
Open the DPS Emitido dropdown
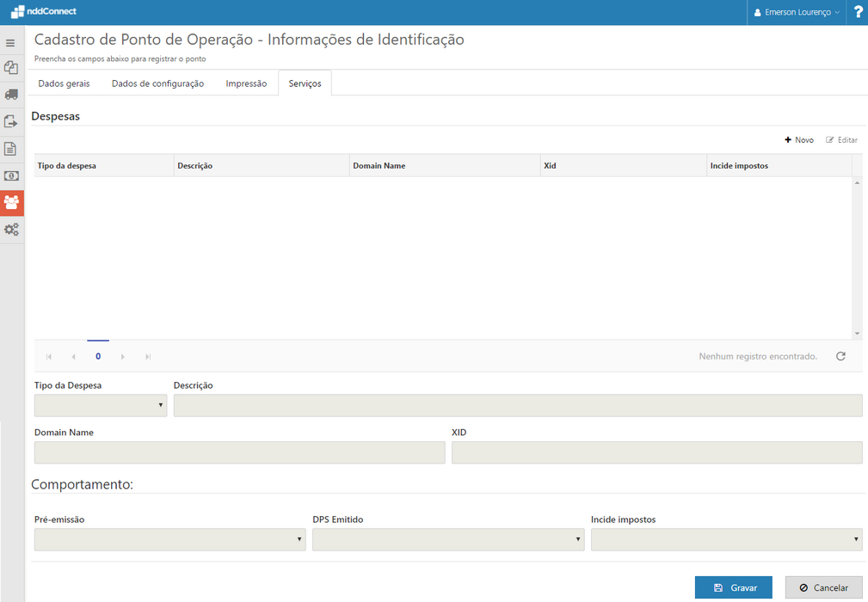pyautogui.click(x=448, y=539)
